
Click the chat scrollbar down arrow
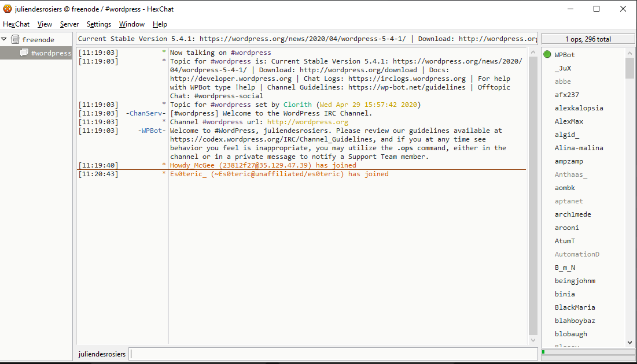pyautogui.click(x=533, y=340)
